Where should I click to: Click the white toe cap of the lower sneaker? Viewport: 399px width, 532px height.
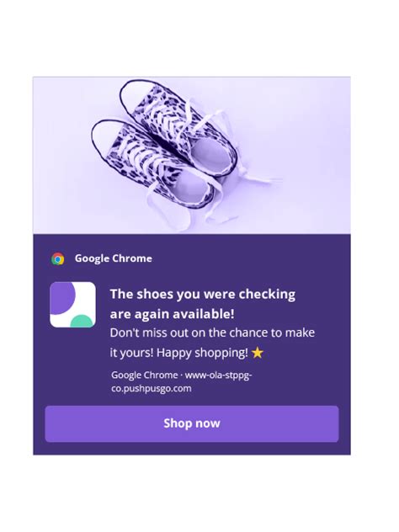click(x=106, y=136)
